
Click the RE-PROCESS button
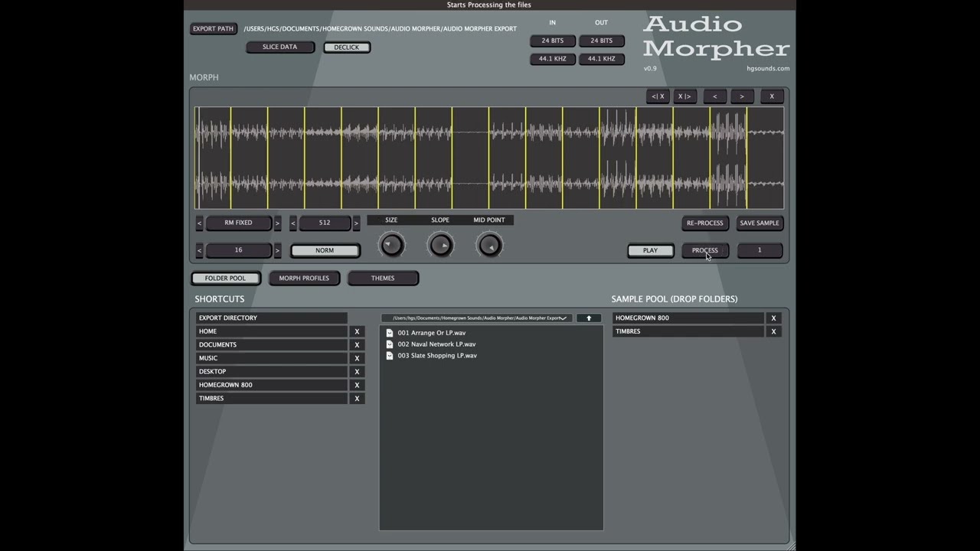tap(704, 223)
